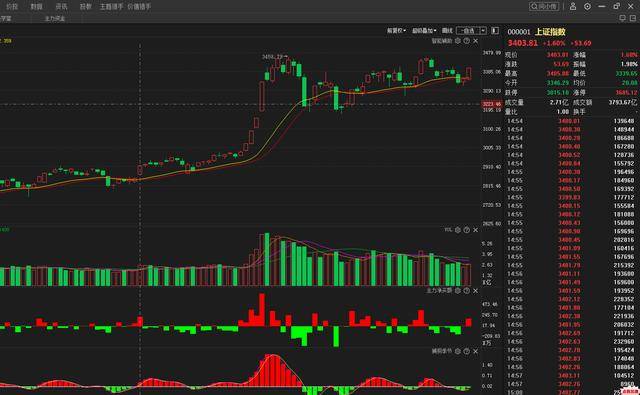The image size is (640, 395).
Task: Toggle the right side quote panel
Action: (495, 31)
